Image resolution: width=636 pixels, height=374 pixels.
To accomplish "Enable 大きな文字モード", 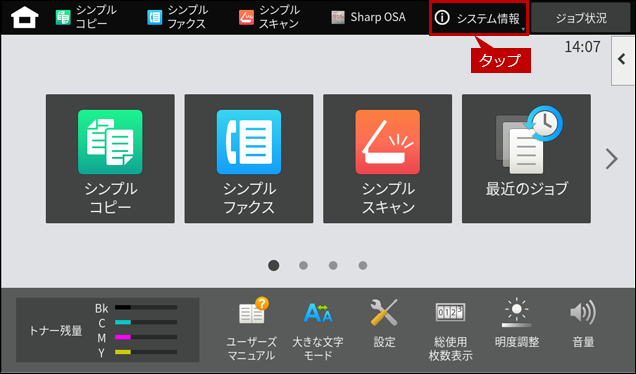I will click(x=318, y=330).
